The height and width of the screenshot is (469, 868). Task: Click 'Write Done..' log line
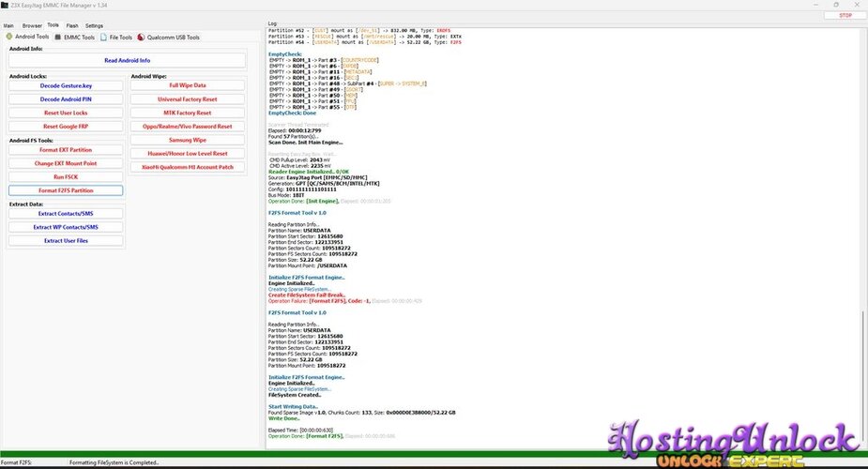(284, 418)
